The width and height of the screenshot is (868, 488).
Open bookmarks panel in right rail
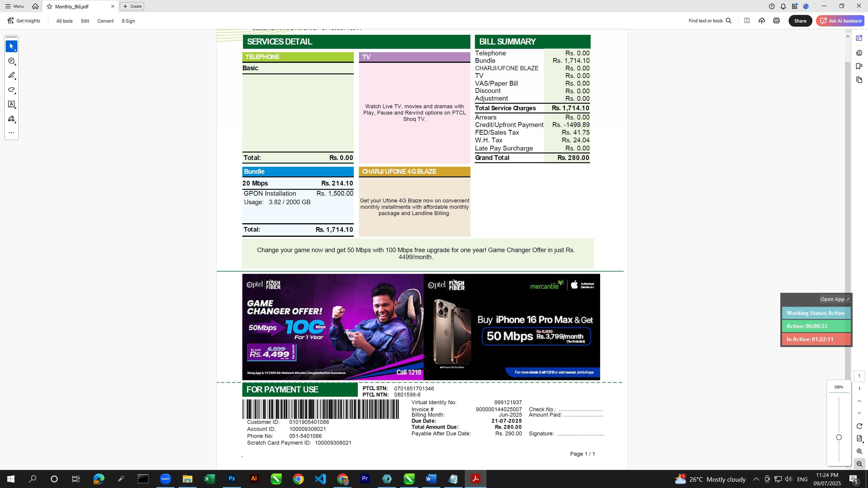(859, 66)
